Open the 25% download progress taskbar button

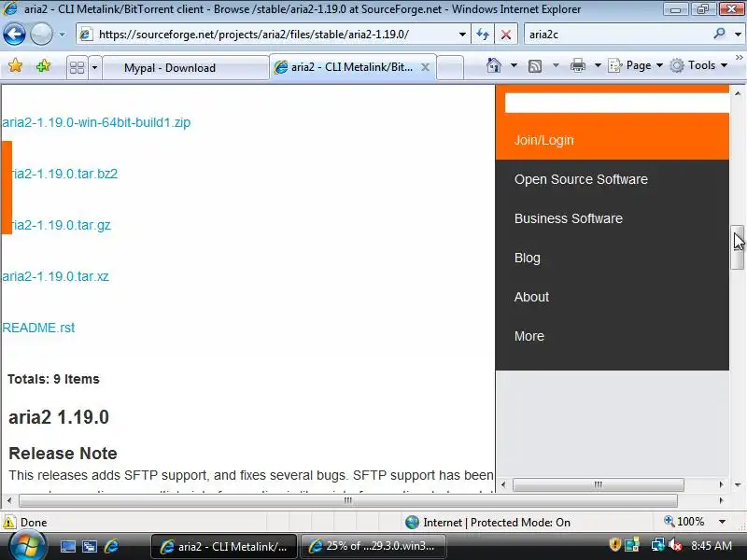coord(373,546)
